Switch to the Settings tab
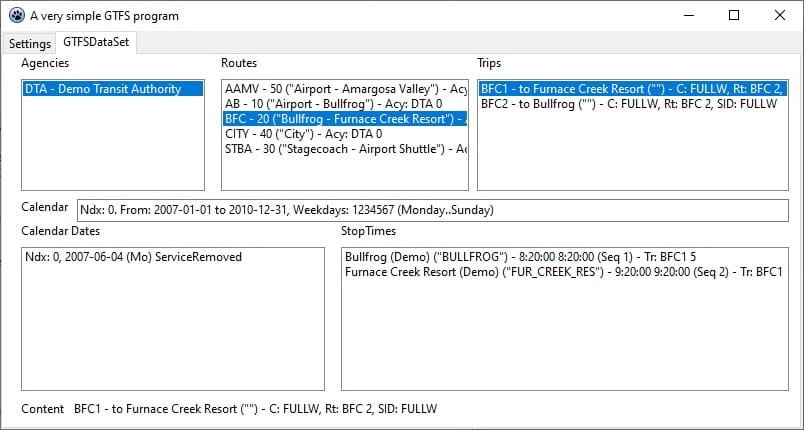Screen dimensions: 804x430 [30, 44]
